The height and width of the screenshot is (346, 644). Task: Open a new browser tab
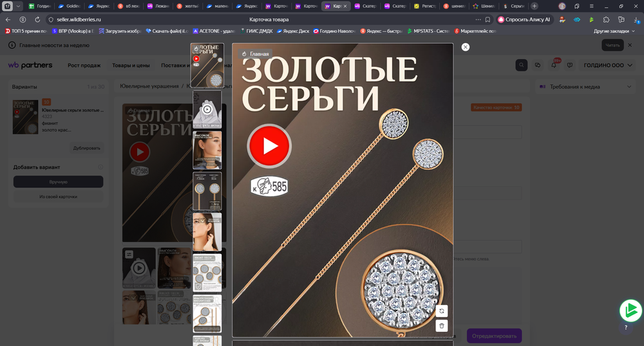pyautogui.click(x=535, y=6)
